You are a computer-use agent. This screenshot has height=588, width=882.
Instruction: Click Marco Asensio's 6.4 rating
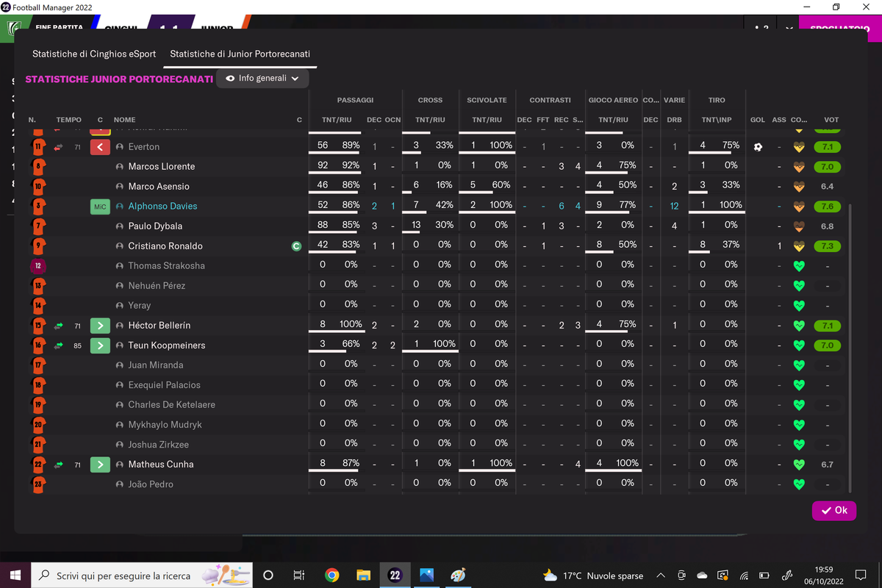tap(828, 187)
